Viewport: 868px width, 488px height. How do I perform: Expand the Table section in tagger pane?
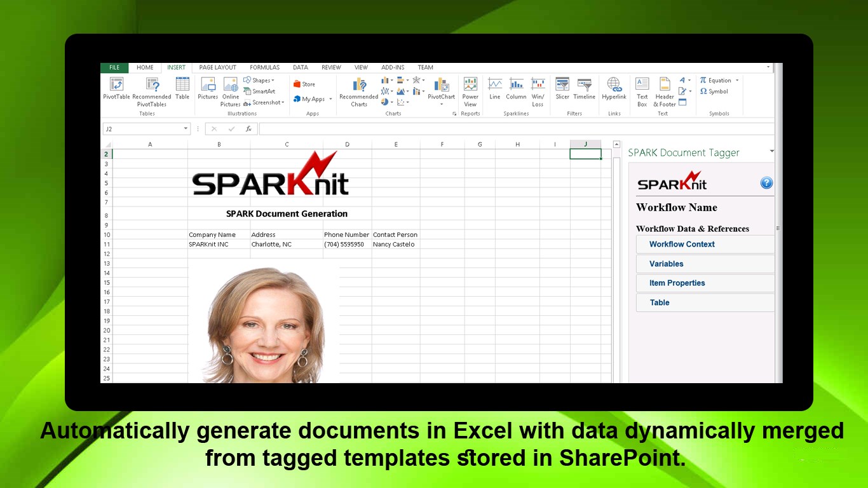(705, 302)
